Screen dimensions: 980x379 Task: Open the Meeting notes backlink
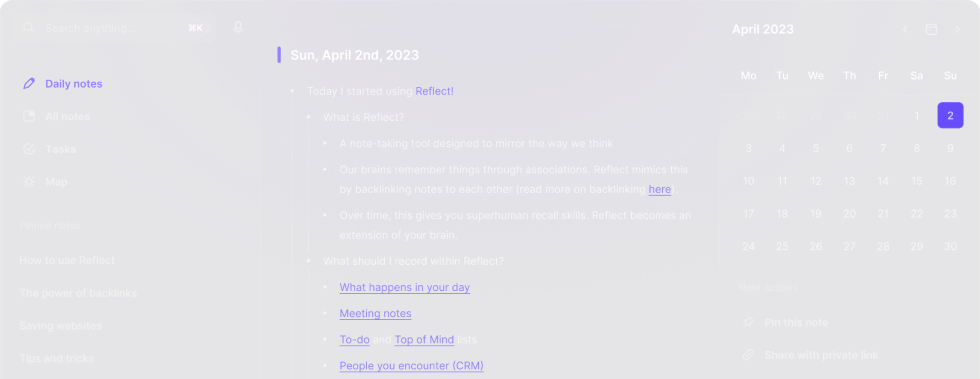click(376, 313)
